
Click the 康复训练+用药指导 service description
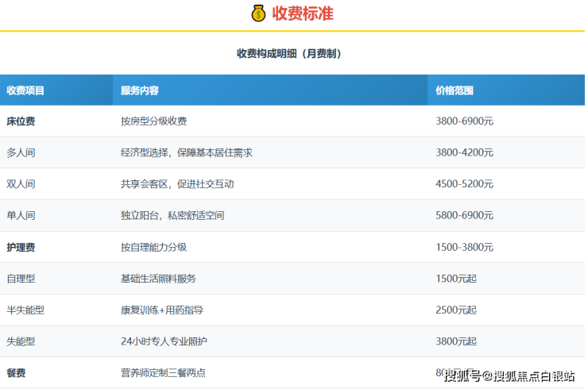161,310
